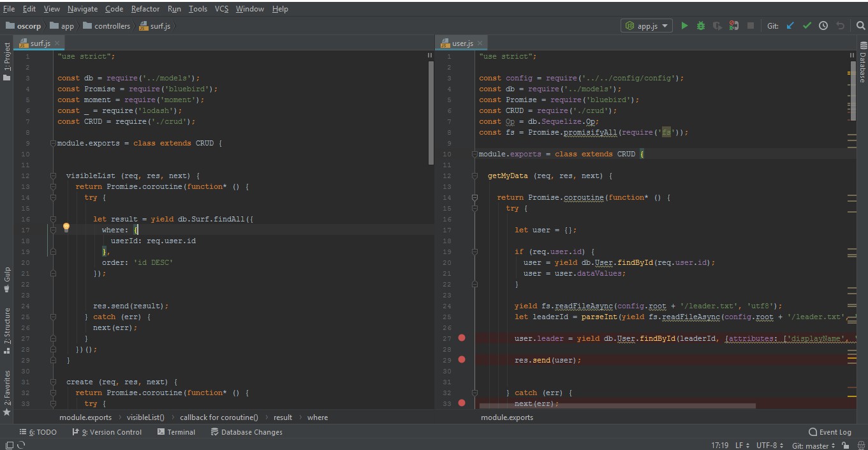Toggle the breakpoint on line 29
This screenshot has width=868, height=450.
(462, 360)
